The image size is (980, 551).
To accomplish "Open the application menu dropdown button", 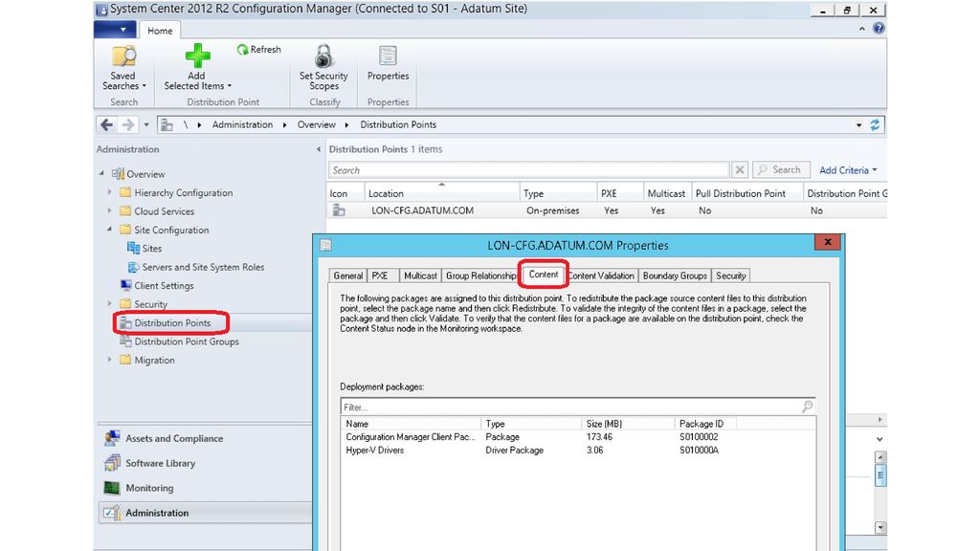I will tap(116, 30).
